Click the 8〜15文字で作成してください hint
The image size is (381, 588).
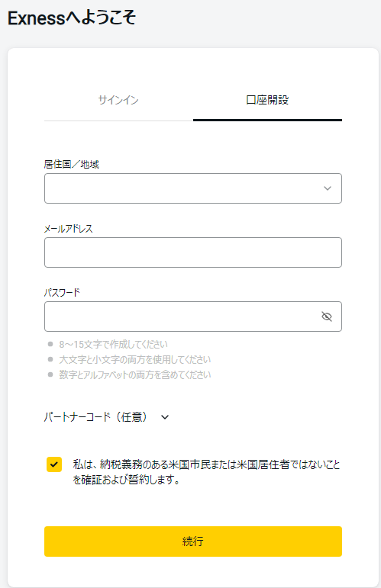pyautogui.click(x=113, y=344)
